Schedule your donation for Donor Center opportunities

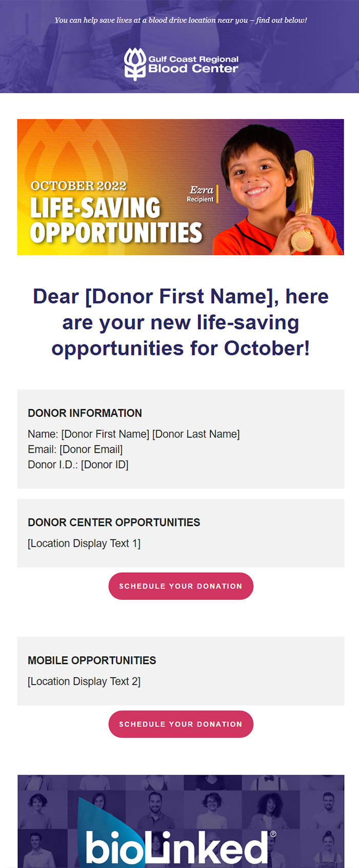pyautogui.click(x=181, y=586)
